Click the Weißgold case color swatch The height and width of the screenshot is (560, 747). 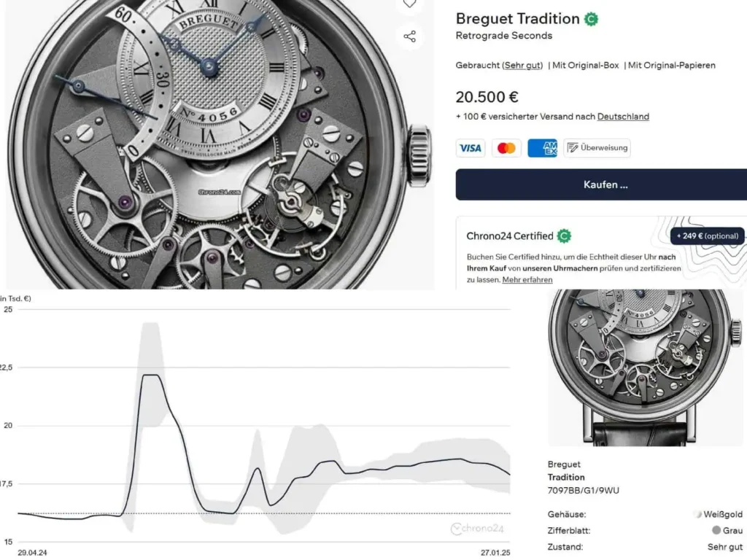[699, 515]
